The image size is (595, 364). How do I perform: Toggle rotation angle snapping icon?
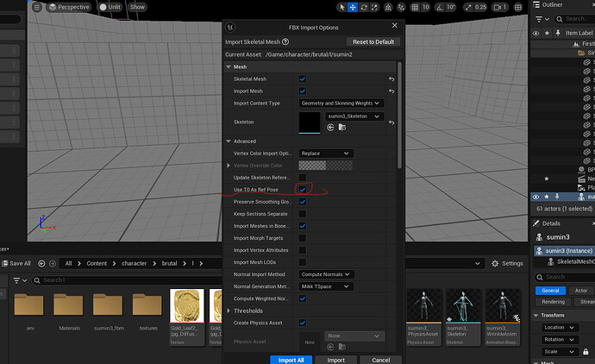coord(440,7)
